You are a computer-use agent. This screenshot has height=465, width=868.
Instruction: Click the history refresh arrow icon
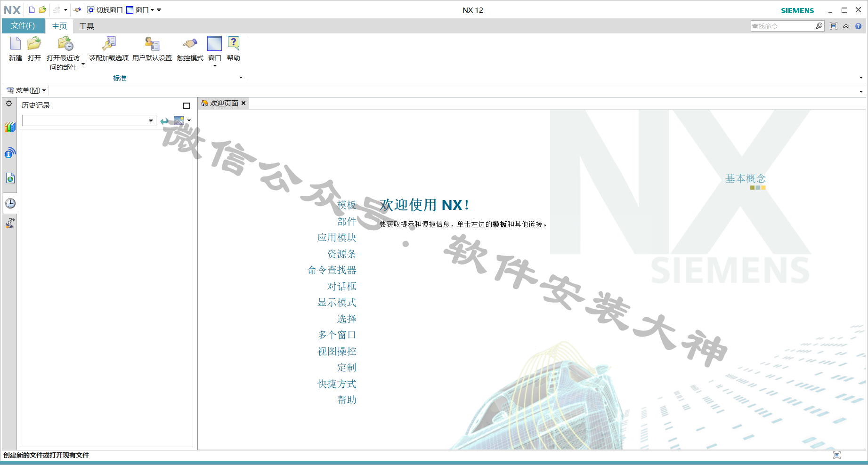(x=164, y=121)
